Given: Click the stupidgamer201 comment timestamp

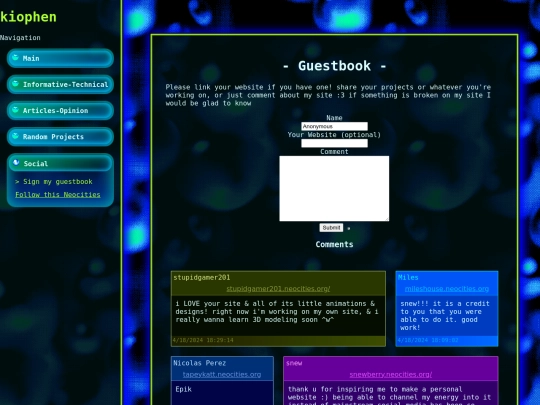Looking at the screenshot, I should pos(203,340).
